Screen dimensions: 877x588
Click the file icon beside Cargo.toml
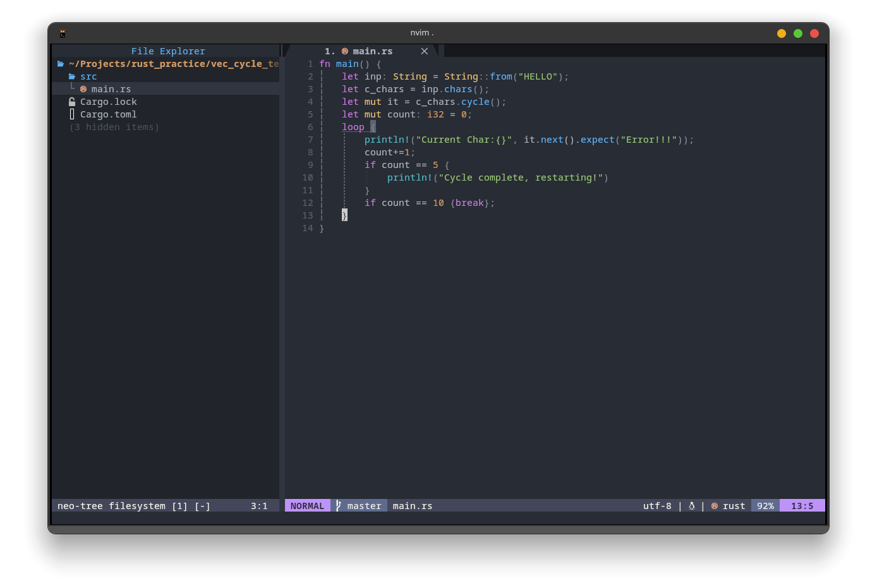pos(72,114)
